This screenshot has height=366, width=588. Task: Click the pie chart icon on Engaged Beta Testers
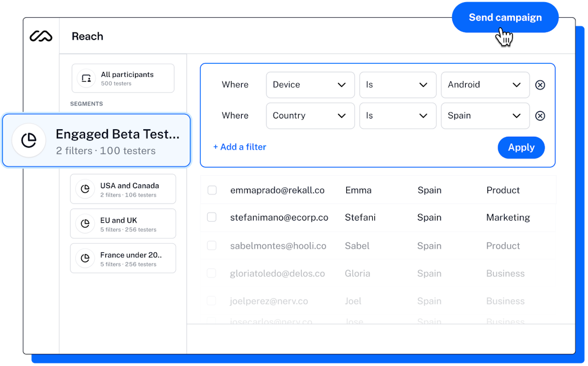pos(28,140)
